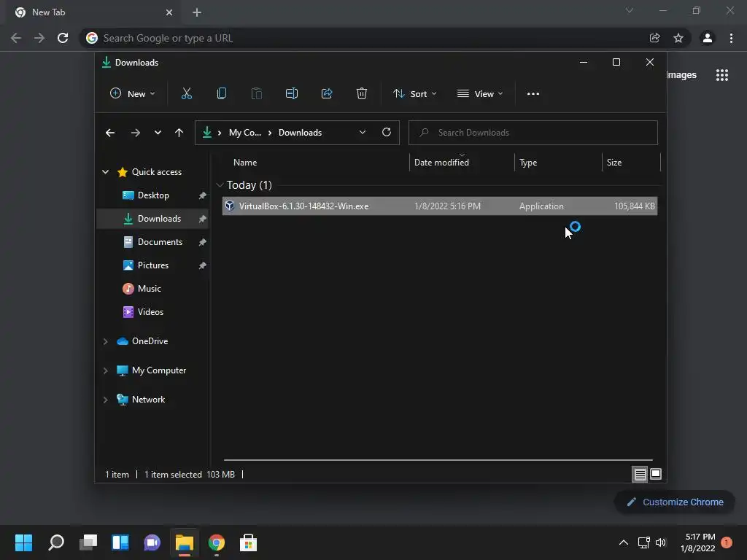
Task: Click the Cut scissors icon in the toolbar
Action: click(x=186, y=94)
